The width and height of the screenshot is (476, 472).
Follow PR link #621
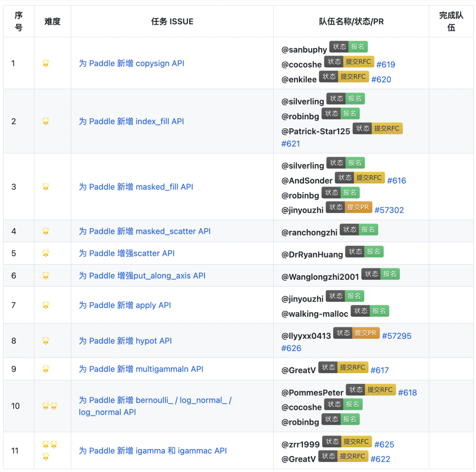pyautogui.click(x=290, y=143)
